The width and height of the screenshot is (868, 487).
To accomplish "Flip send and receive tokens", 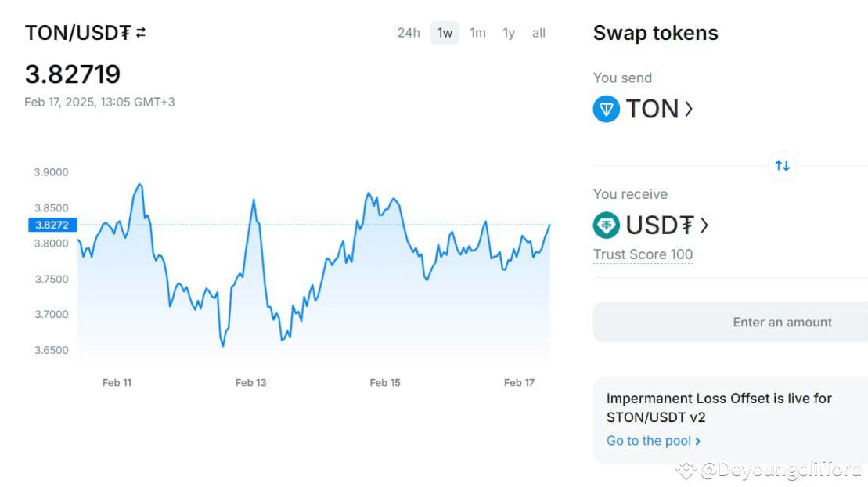I will [x=782, y=165].
